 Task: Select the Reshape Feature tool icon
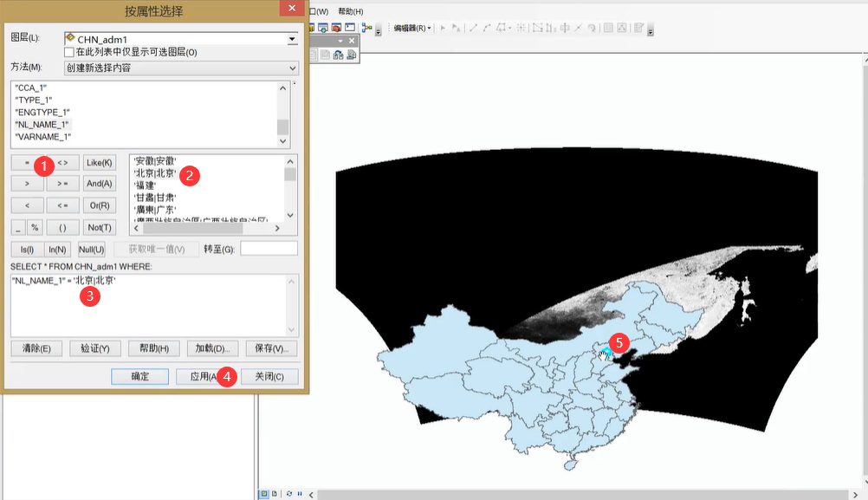(551, 28)
